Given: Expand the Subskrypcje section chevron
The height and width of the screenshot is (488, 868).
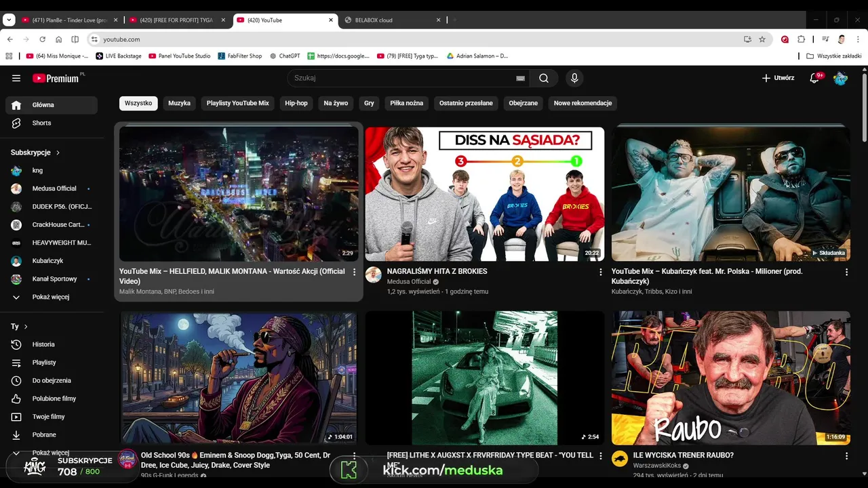Looking at the screenshot, I should [58, 152].
